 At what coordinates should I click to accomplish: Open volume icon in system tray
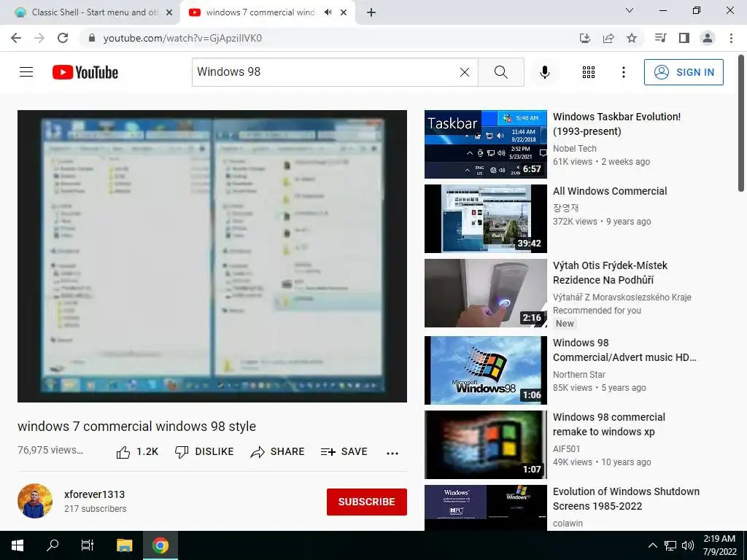[687, 545]
